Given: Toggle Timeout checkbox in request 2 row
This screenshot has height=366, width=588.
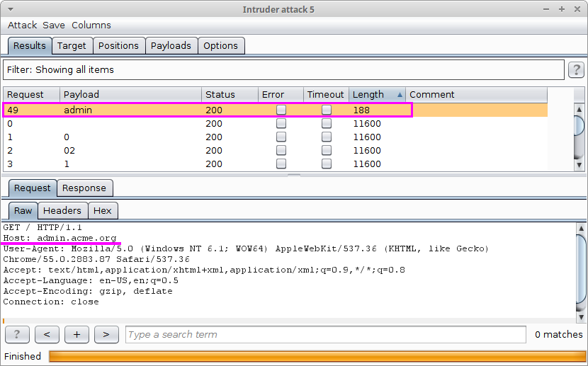Looking at the screenshot, I should (x=327, y=150).
